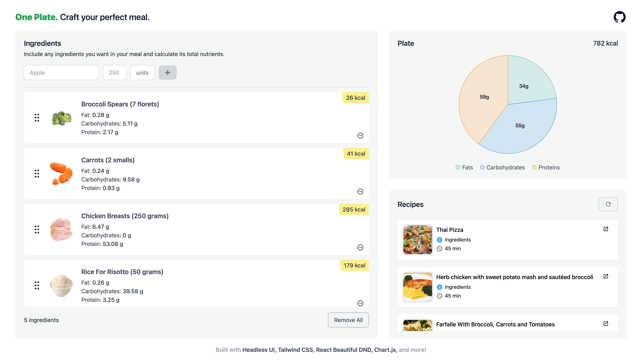Click remove icon for Carrots
The height and width of the screenshot is (364, 642).
pos(361,191)
